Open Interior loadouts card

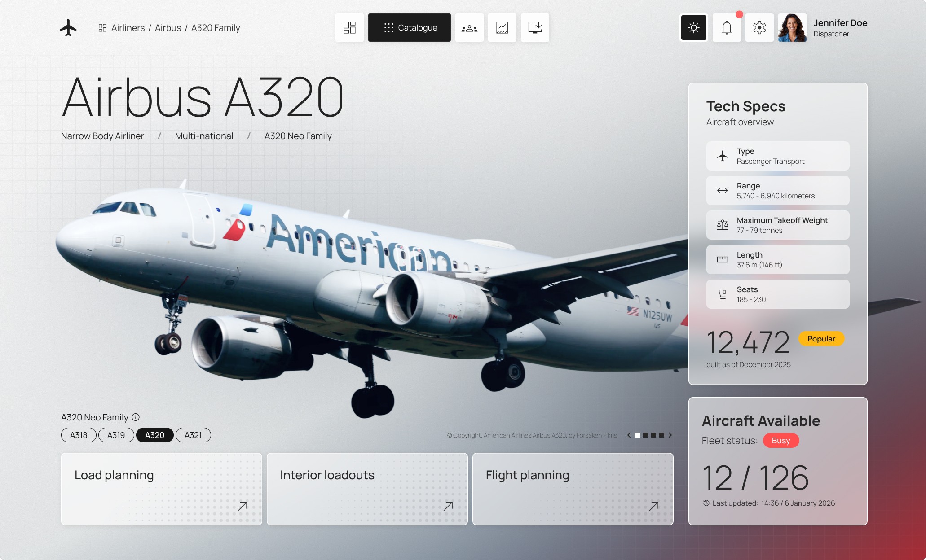click(x=367, y=489)
